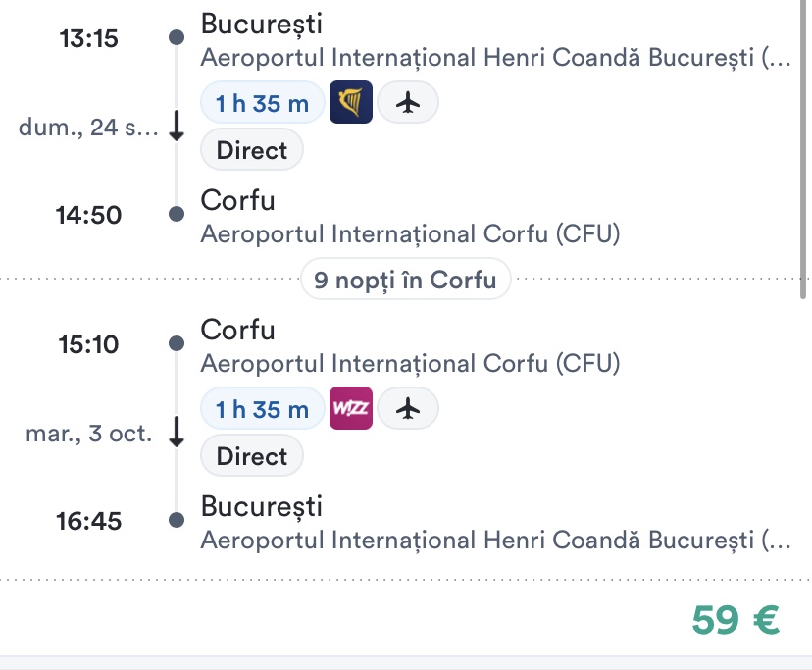Select the 59 € price

pyautogui.click(x=735, y=620)
